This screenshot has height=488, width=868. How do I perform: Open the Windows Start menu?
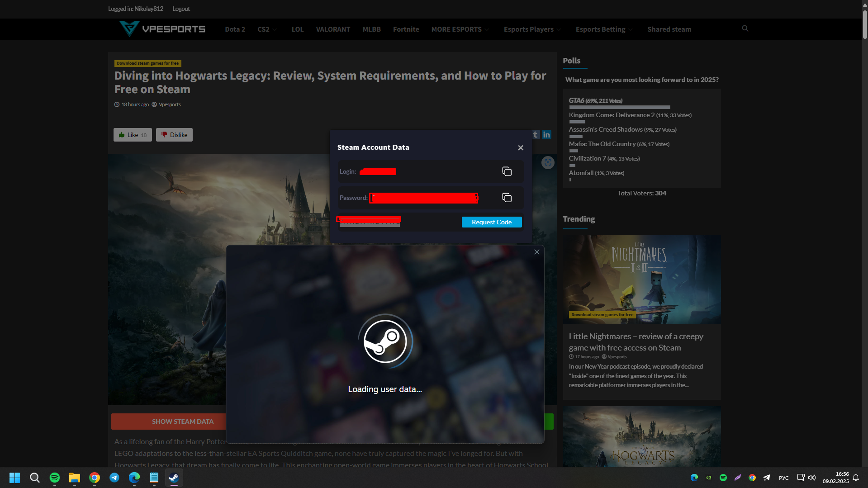pyautogui.click(x=14, y=478)
